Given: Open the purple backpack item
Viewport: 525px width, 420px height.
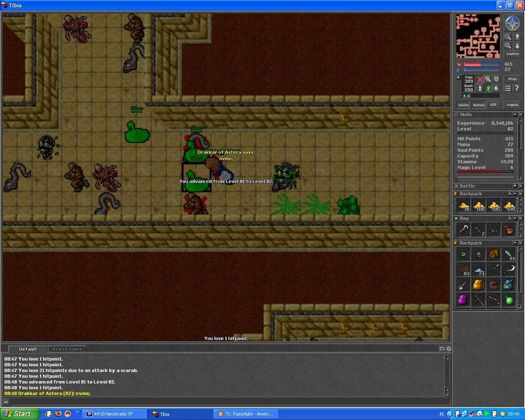Looking at the screenshot, I should 463,300.
